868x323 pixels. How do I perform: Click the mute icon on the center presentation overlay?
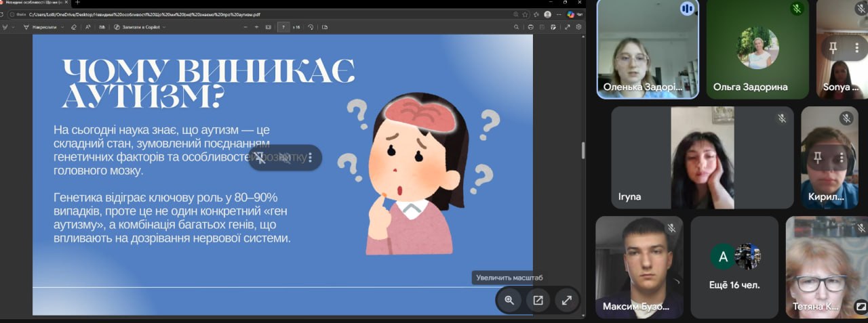coord(285,158)
